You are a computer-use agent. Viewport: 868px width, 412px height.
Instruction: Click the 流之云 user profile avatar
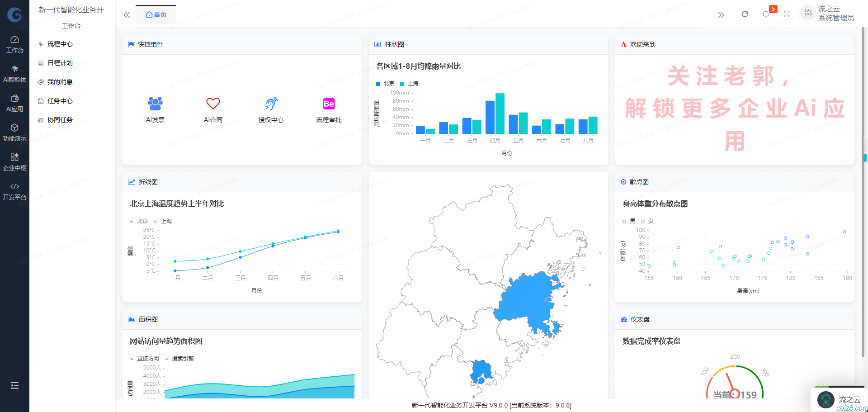click(808, 13)
